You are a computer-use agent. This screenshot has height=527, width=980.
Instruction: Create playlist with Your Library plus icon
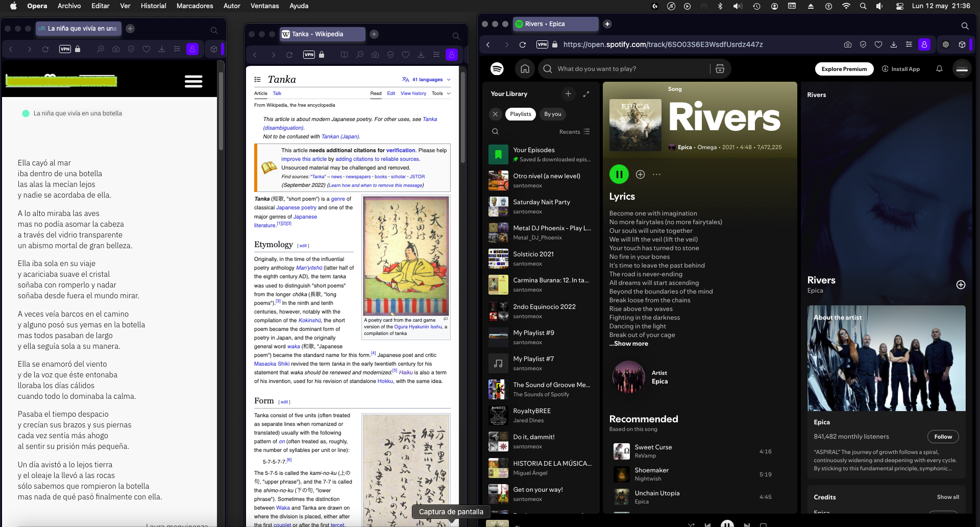click(x=568, y=93)
